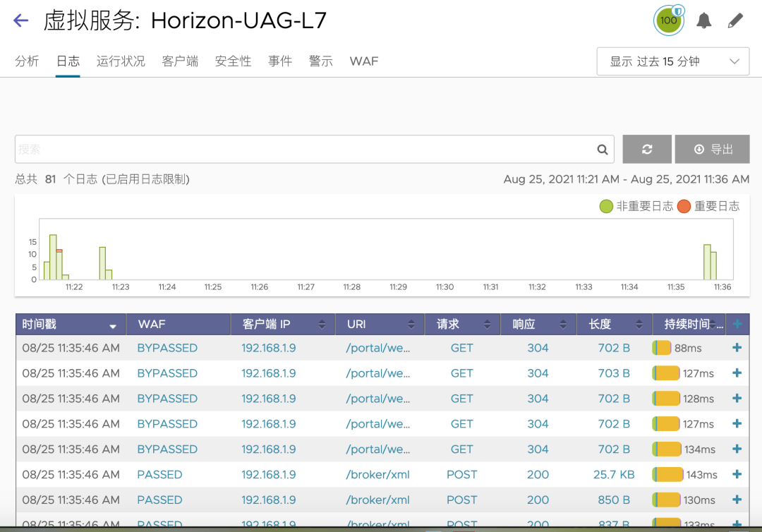Filter by PASSED in 25.7 KB row
The image size is (762, 532).
pos(159,474)
